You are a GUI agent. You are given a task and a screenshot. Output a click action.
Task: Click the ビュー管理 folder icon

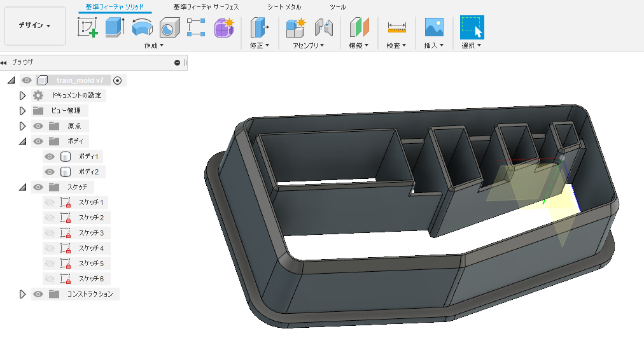click(38, 111)
